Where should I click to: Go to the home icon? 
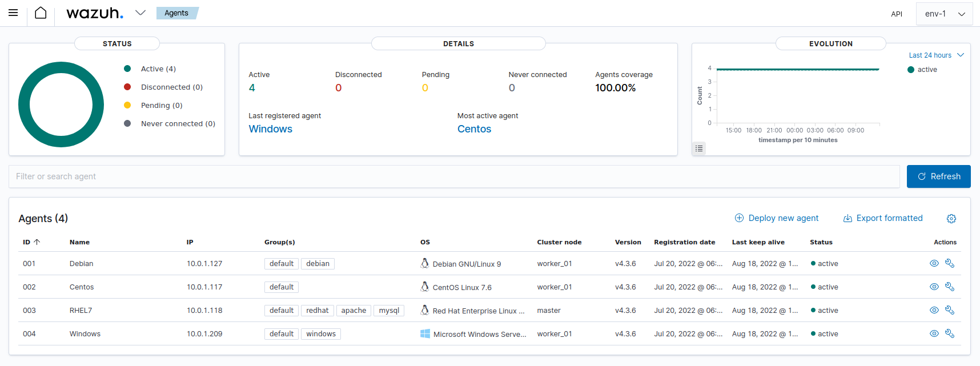pos(41,13)
